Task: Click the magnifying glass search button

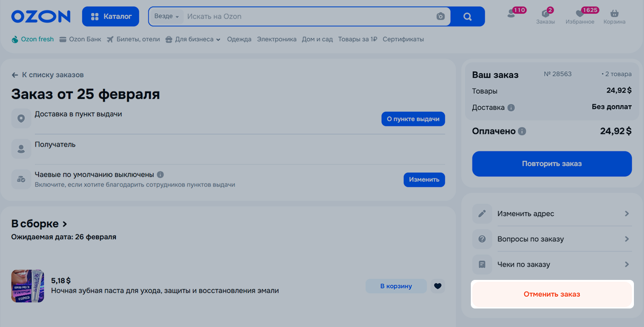Action: [x=467, y=16]
